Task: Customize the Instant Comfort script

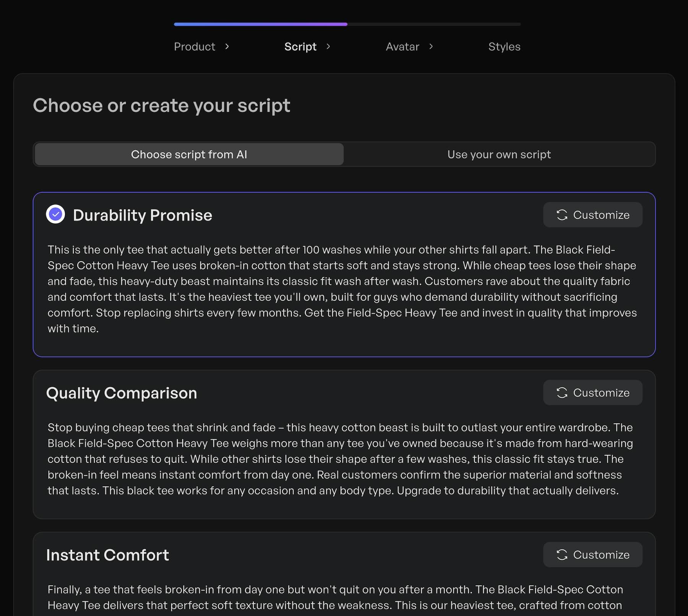Action: point(592,555)
